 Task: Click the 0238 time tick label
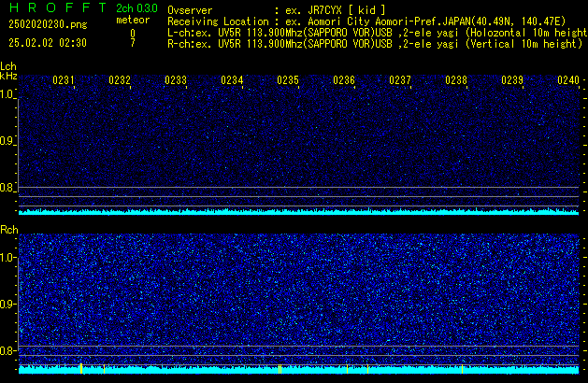click(456, 80)
